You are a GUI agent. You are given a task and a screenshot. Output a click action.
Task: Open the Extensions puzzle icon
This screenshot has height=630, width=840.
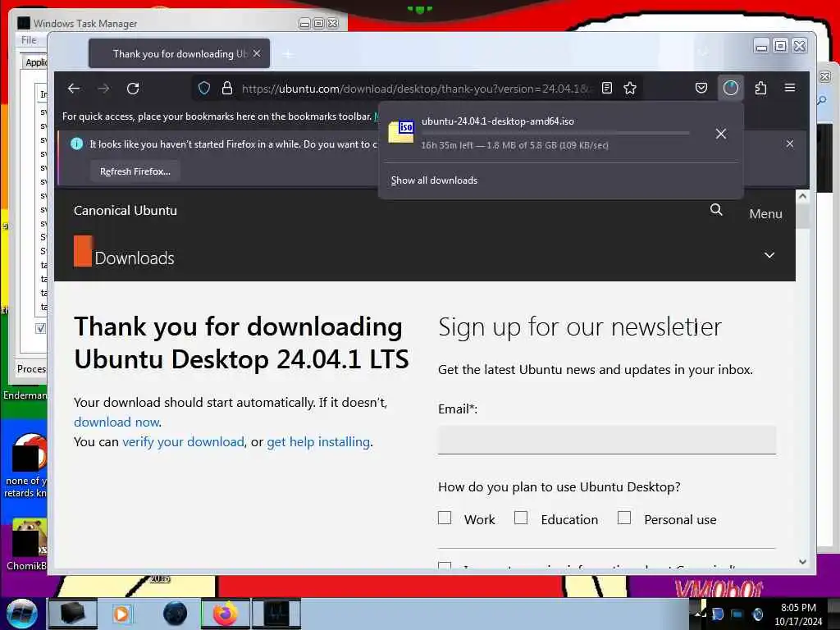(760, 88)
